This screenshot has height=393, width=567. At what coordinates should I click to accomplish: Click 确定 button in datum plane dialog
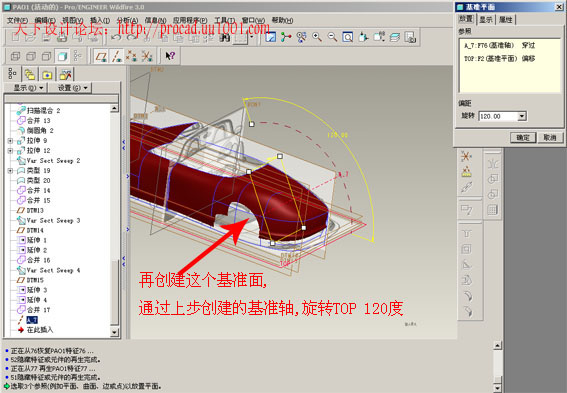(523, 137)
